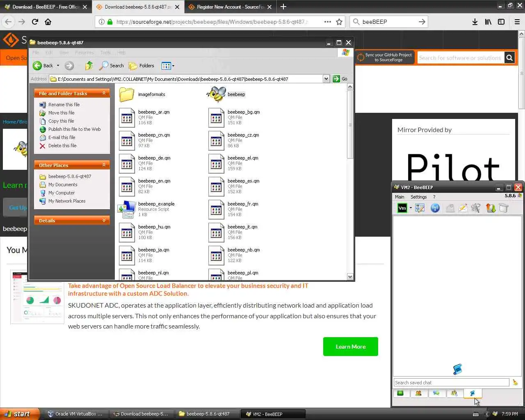525x420 pixels.
Task: Click Delete this file
Action: click(x=62, y=146)
